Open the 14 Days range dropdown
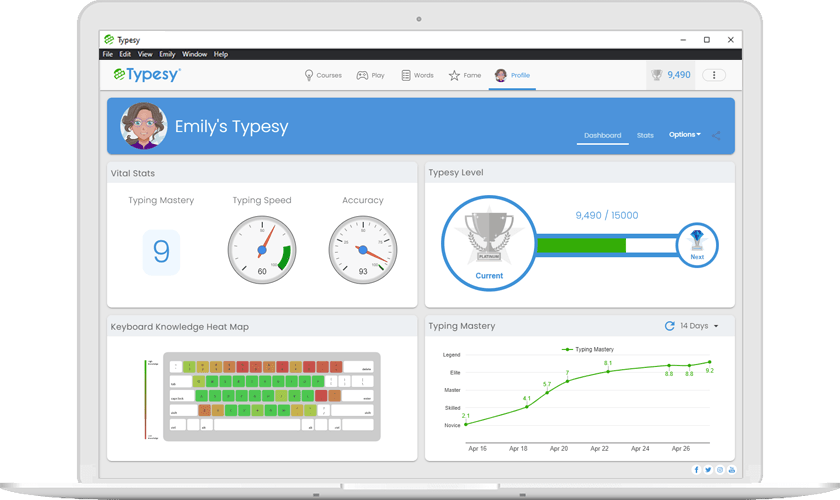 699,326
